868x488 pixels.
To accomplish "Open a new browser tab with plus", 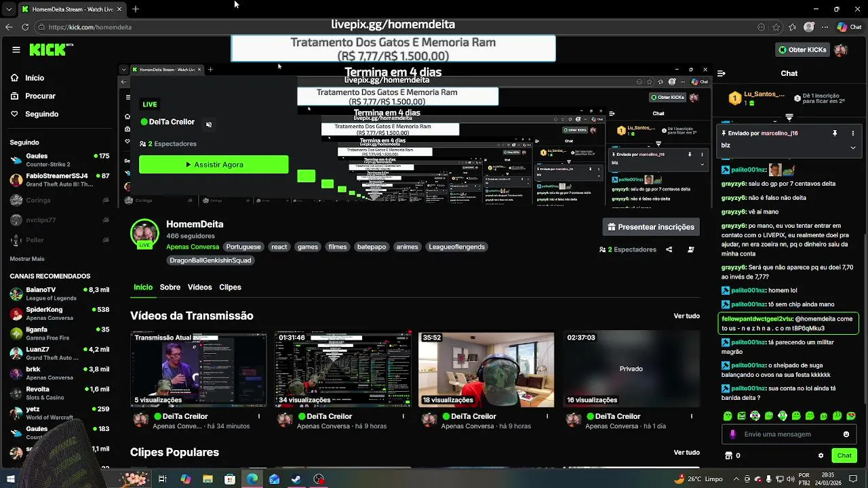I will (136, 9).
